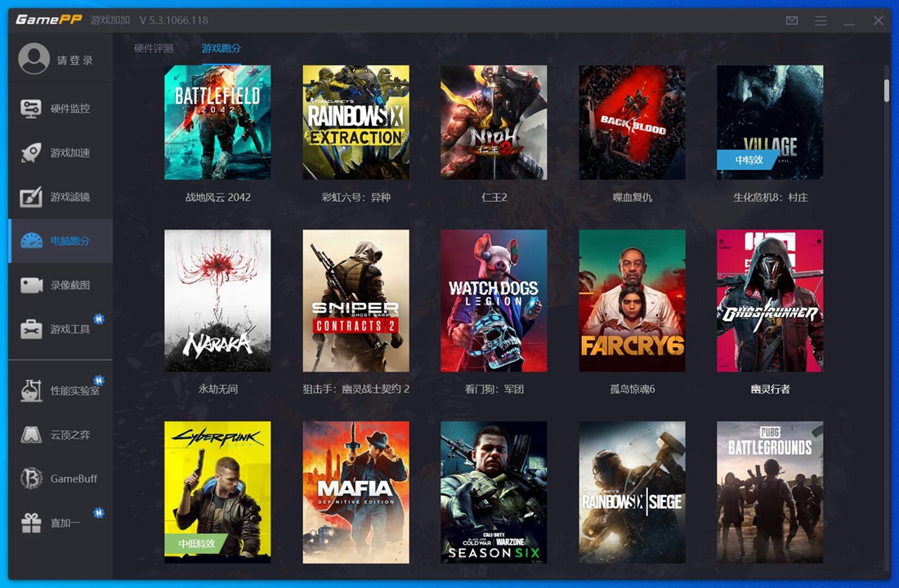
Task: Click the vertical scrollbar thumb
Action: (887, 90)
